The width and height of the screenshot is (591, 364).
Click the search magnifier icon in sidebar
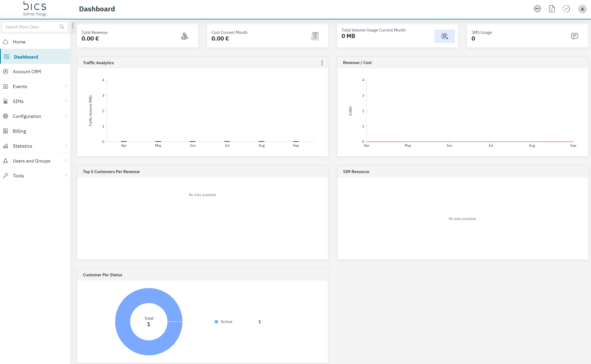(x=62, y=27)
